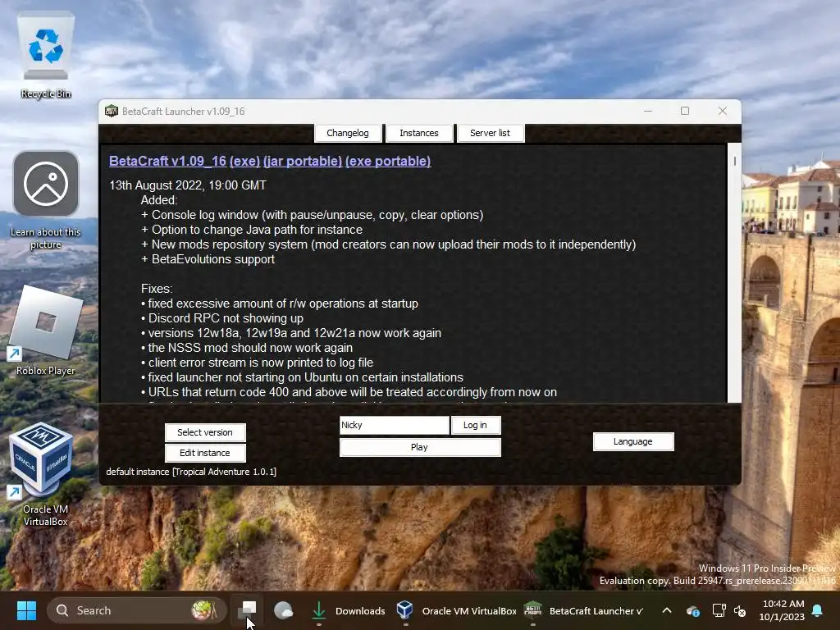This screenshot has width=840, height=630.
Task: Click the Play button
Action: [420, 447]
